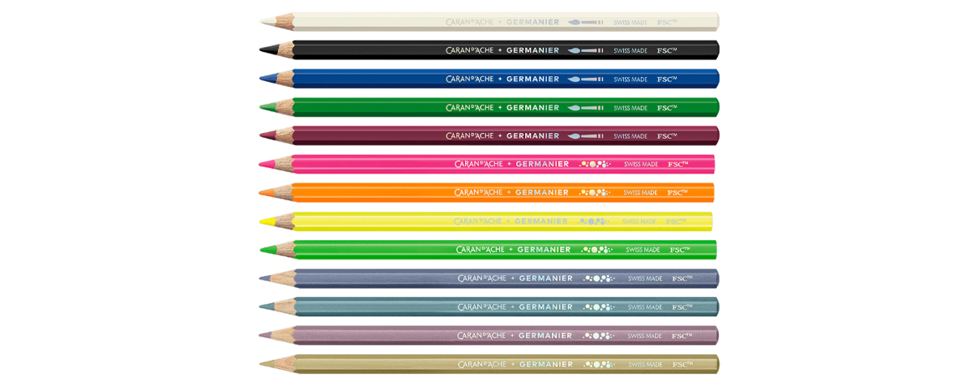Select the dots icon on the orange pencil
This screenshot has height=385, width=980.
(x=595, y=192)
